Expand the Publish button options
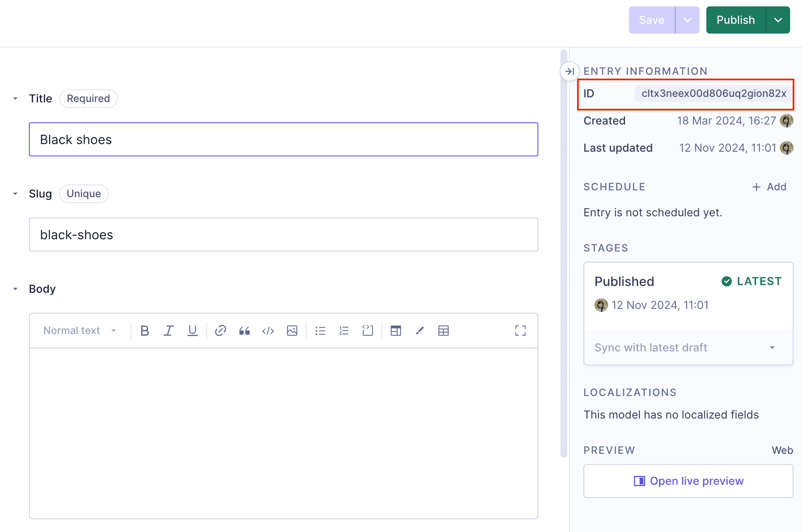 click(x=779, y=20)
